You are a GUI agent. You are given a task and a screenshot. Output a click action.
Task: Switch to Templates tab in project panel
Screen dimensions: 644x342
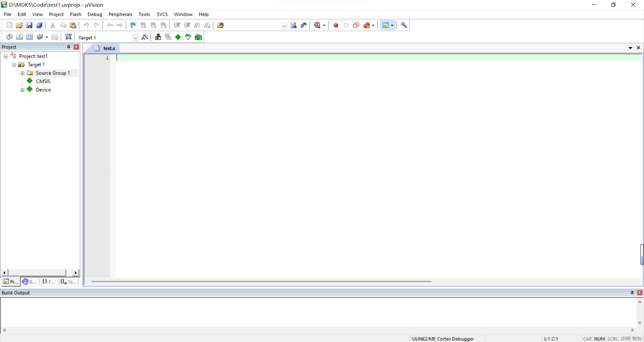68,282
